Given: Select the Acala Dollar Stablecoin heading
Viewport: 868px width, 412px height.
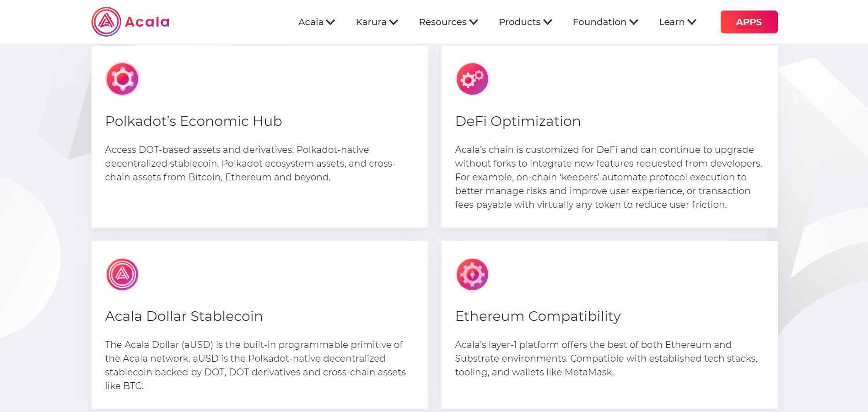Looking at the screenshot, I should [x=184, y=316].
